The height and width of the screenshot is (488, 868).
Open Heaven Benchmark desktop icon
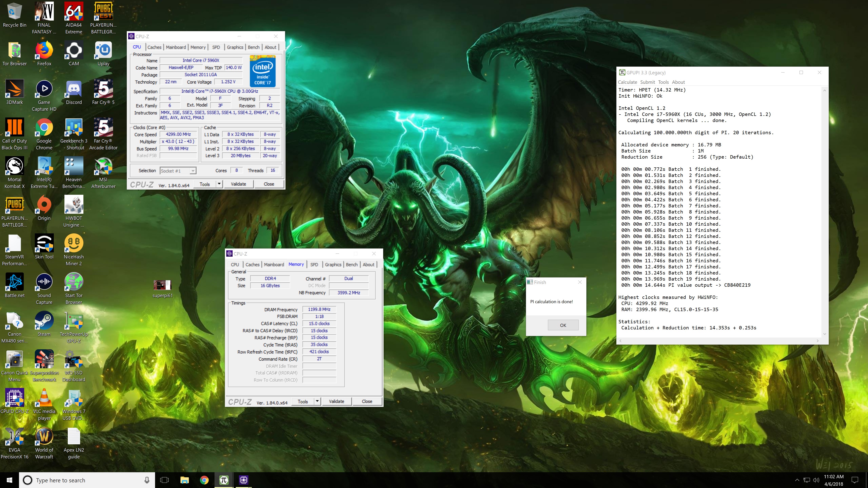(74, 173)
